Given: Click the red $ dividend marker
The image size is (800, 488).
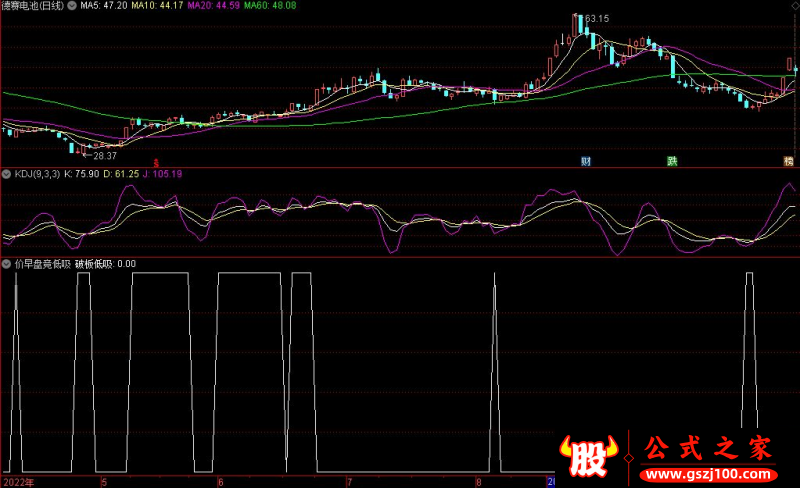Looking at the screenshot, I should click(x=155, y=161).
